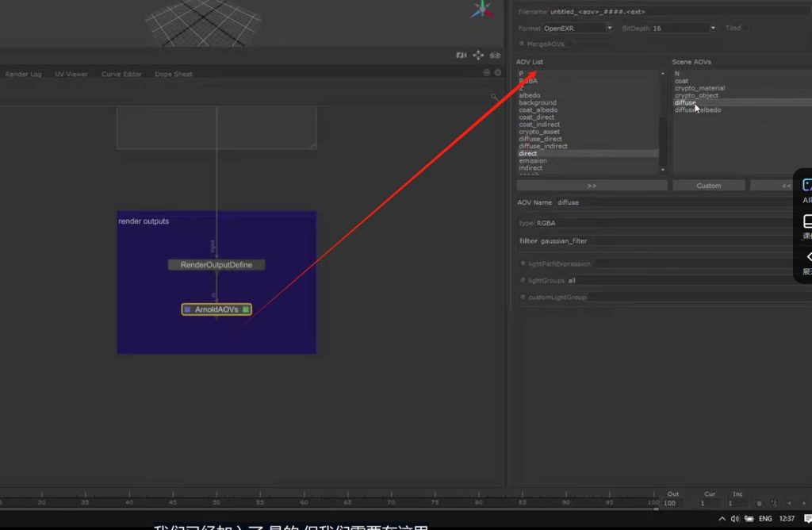This screenshot has width=812, height=530.
Task: Switch to the Curve Editor tab
Action: point(121,75)
